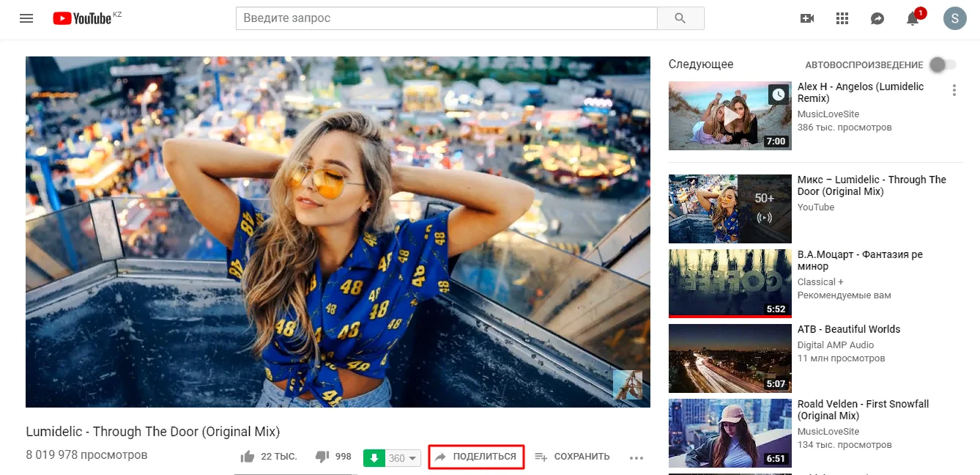The image size is (980, 475).
Task: Open the create video camera icon
Action: tap(807, 18)
